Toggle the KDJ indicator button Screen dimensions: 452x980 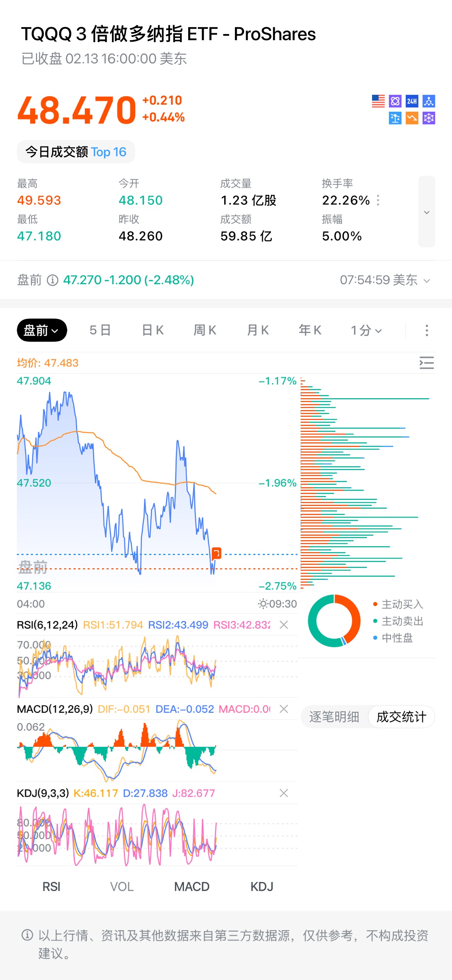262,886
